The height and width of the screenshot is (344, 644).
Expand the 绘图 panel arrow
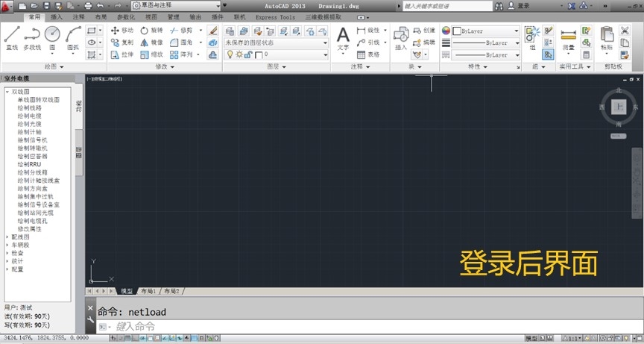click(62, 66)
